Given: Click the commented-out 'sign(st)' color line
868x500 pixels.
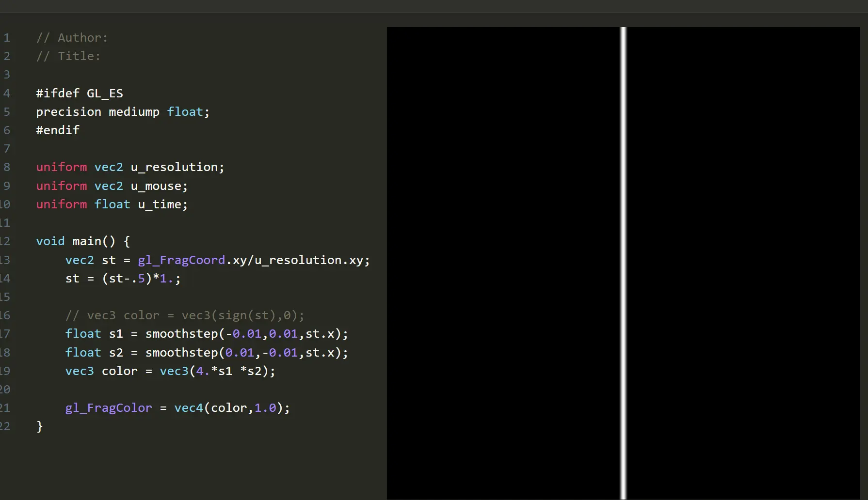Looking at the screenshot, I should pos(185,315).
